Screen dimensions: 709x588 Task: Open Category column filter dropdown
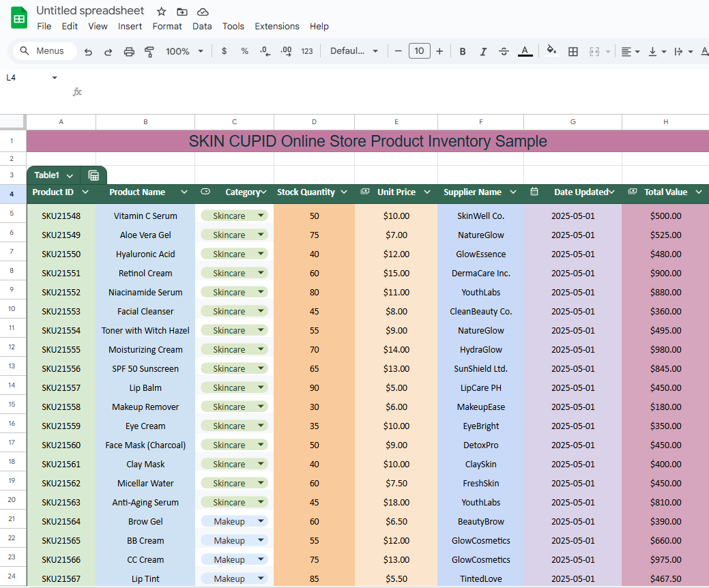tap(263, 192)
